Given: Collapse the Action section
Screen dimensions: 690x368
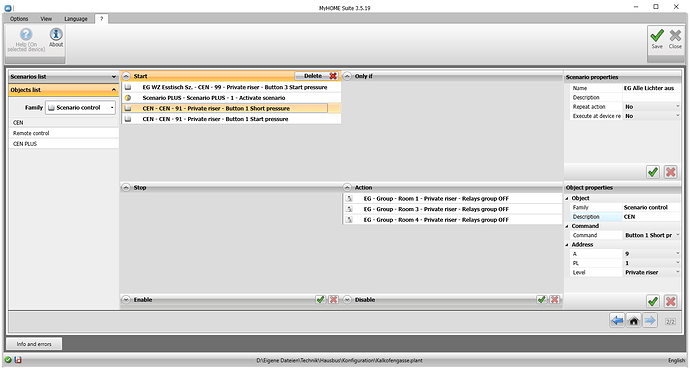Looking at the screenshot, I should click(347, 188).
